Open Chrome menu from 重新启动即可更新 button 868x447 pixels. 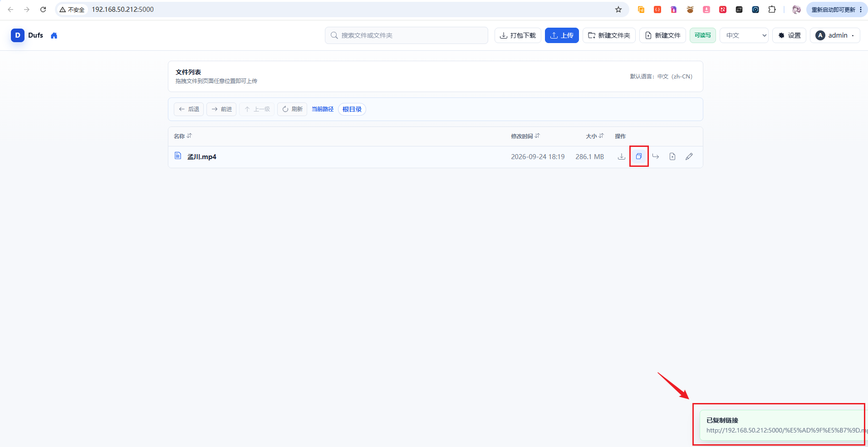[837, 10]
